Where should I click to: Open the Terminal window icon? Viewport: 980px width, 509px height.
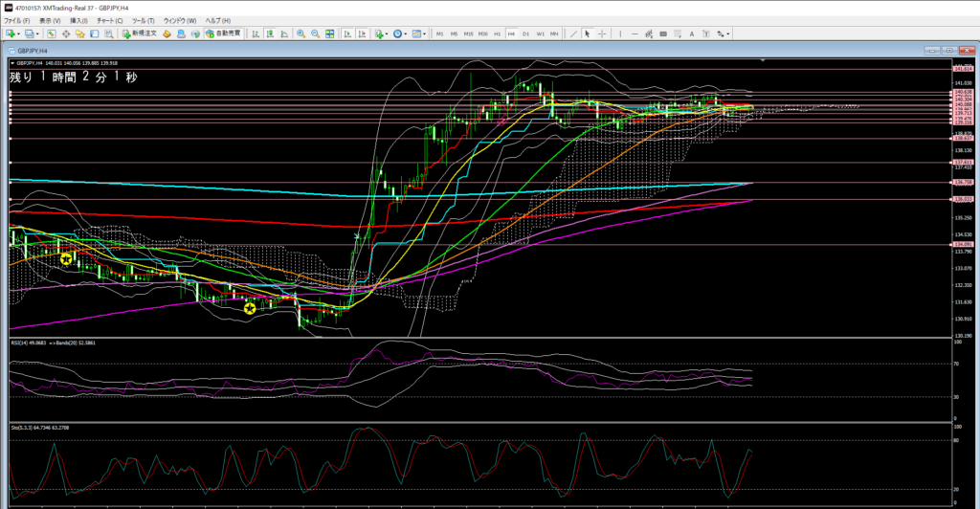pyautogui.click(x=95, y=33)
